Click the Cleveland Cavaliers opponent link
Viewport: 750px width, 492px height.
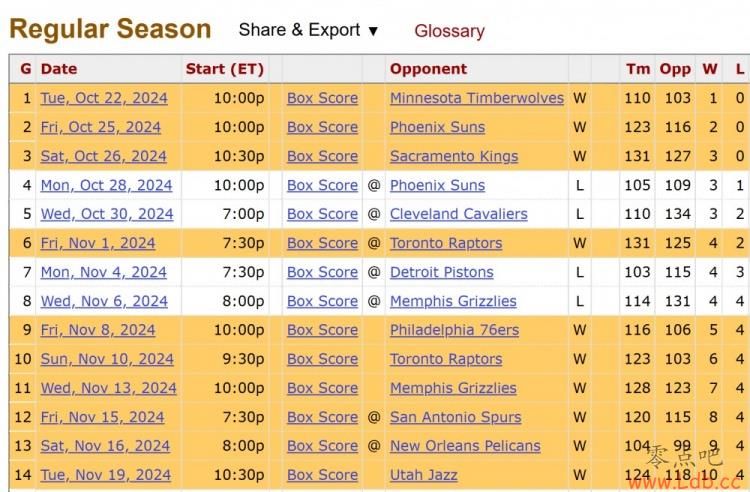[x=458, y=214]
